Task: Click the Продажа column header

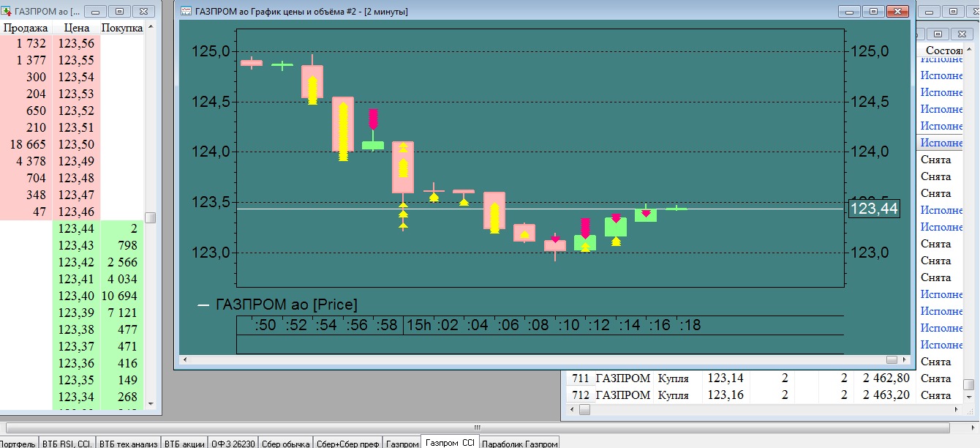Action: (x=26, y=28)
